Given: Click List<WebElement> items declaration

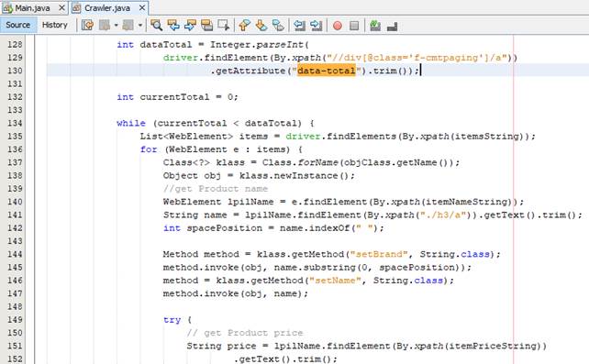Looking at the screenshot, I should click(204, 137).
